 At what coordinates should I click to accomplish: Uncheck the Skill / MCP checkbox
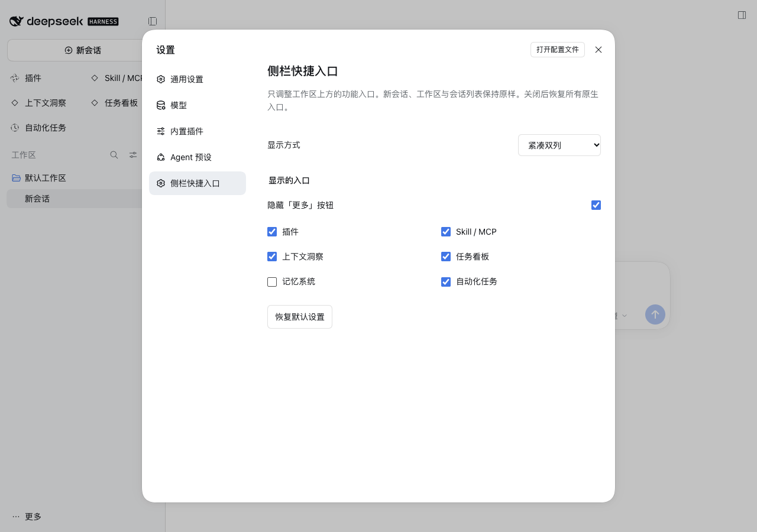pyautogui.click(x=446, y=232)
